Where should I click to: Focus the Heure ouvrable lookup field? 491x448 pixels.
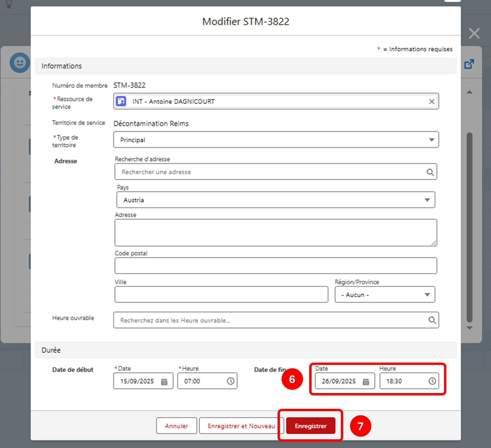tap(276, 320)
